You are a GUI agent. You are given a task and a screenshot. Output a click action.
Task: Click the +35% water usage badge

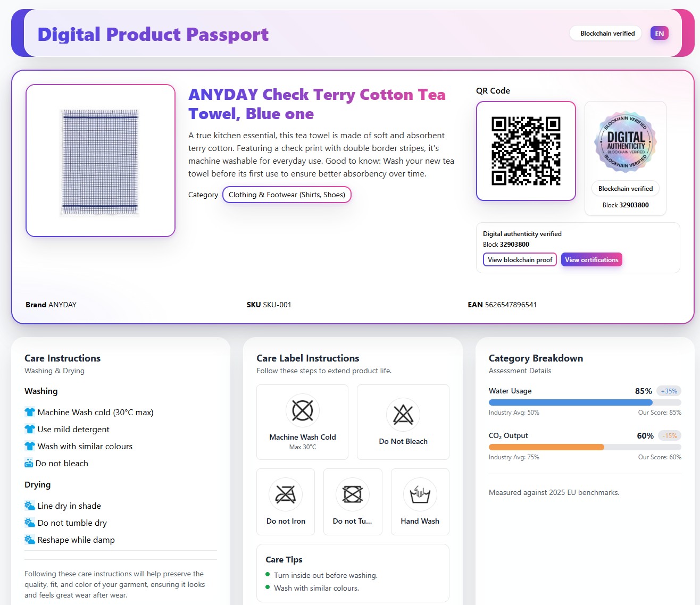[669, 391]
